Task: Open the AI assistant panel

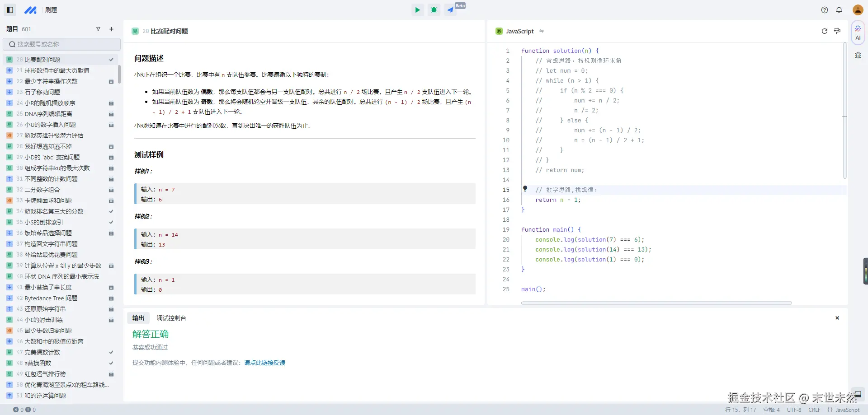Action: (858, 33)
